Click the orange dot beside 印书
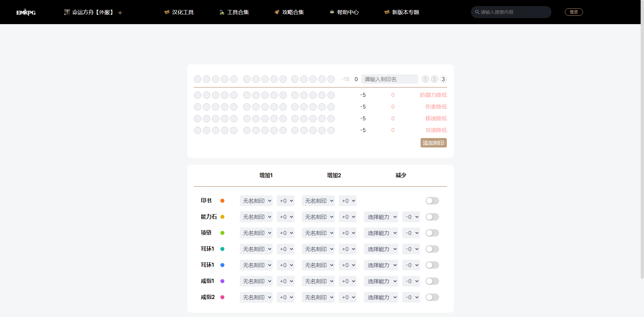 (x=222, y=201)
